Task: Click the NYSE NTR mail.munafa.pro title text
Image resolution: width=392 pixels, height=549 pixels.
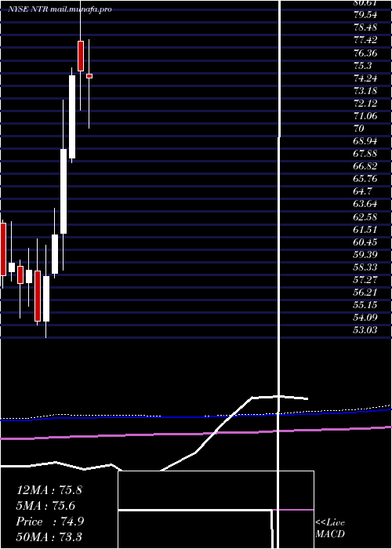Action: (60, 9)
